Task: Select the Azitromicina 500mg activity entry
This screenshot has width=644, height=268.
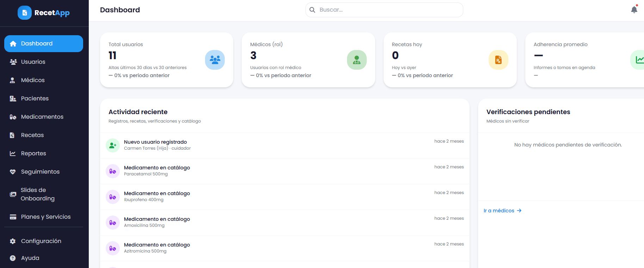Action: point(285,248)
